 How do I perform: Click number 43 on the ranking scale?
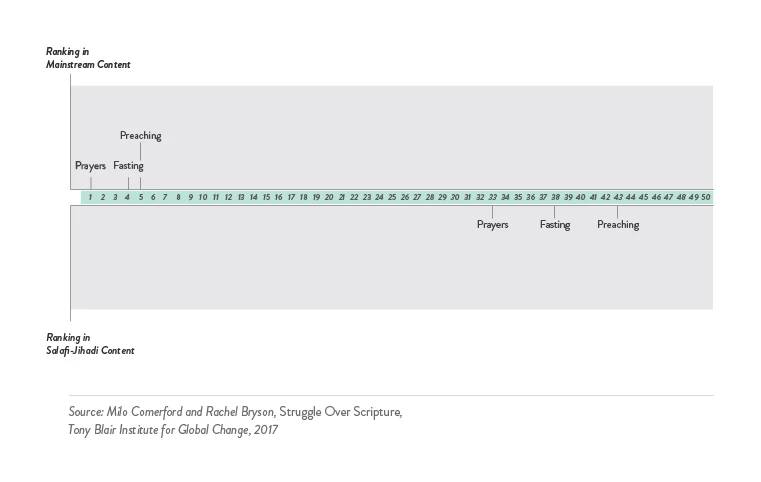coord(618,197)
